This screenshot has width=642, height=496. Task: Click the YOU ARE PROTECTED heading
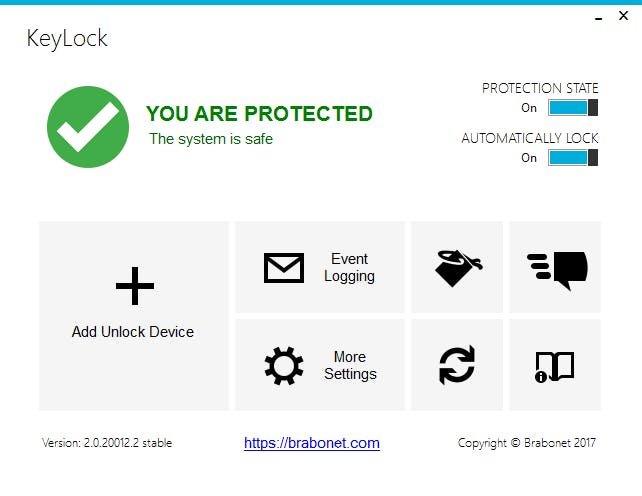point(259,114)
